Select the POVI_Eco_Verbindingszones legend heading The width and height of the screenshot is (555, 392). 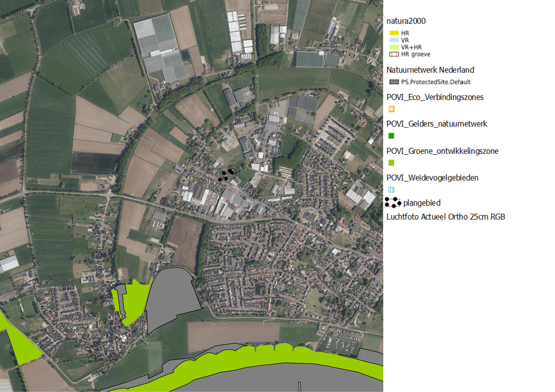click(435, 97)
